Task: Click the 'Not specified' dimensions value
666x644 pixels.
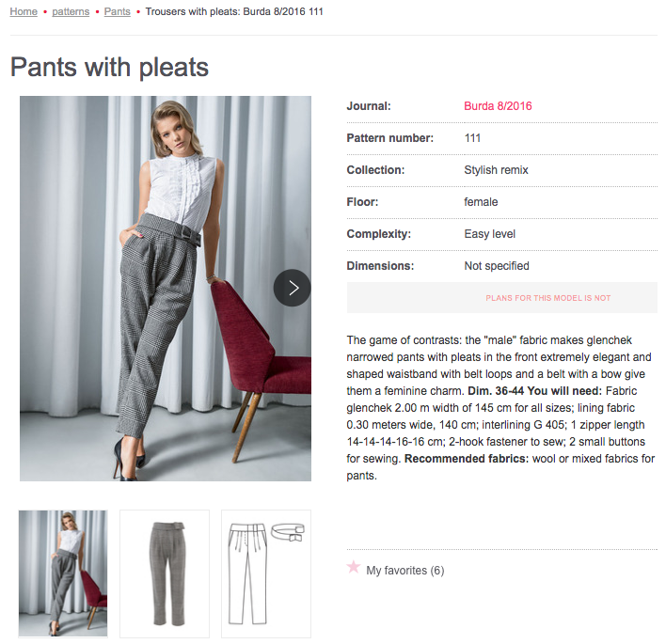Action: (x=497, y=266)
